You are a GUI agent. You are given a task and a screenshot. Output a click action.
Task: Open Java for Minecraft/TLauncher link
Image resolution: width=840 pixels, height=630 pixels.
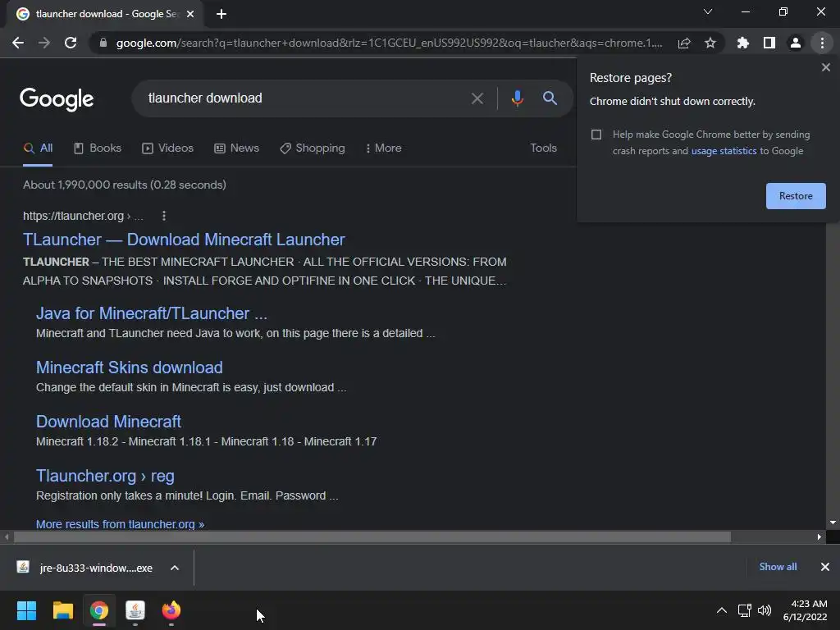(x=152, y=313)
